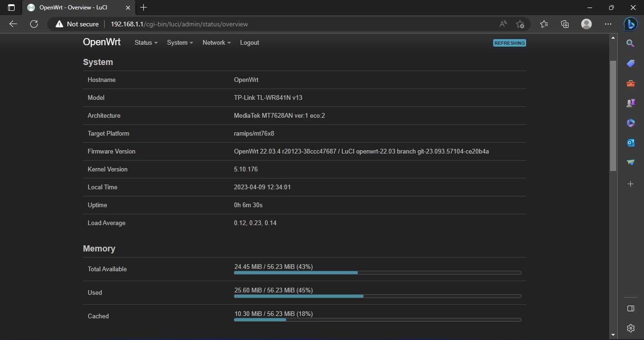Click the address bar URL

point(179,24)
